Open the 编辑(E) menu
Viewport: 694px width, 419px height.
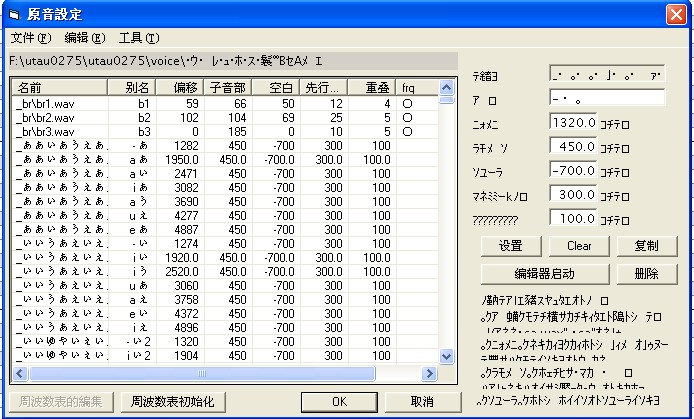pyautogui.click(x=85, y=38)
